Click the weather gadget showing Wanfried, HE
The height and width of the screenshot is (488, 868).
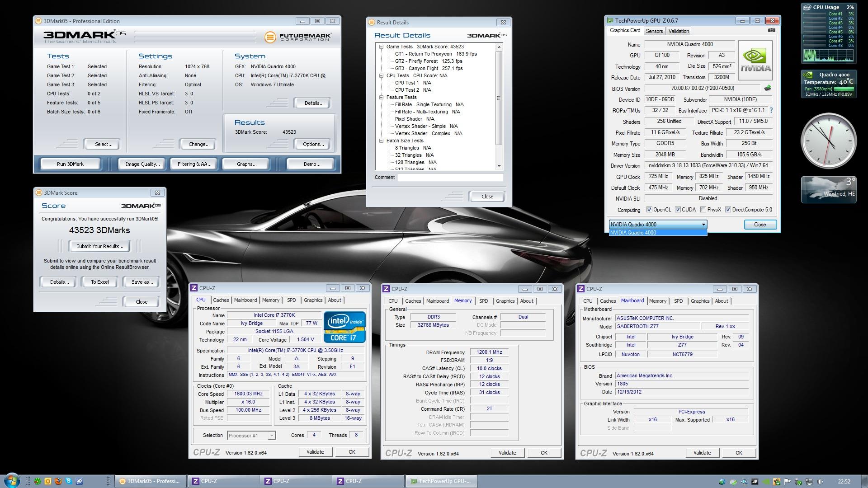[829, 189]
